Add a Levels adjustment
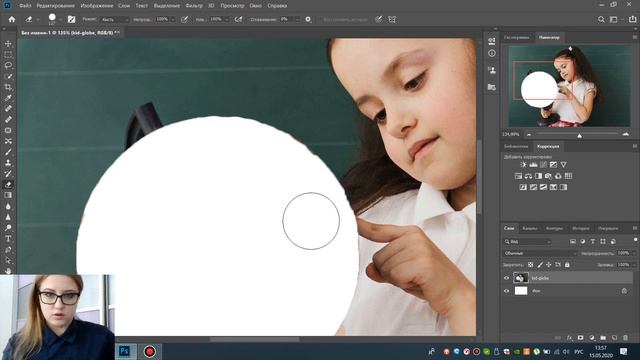 coord(533,165)
